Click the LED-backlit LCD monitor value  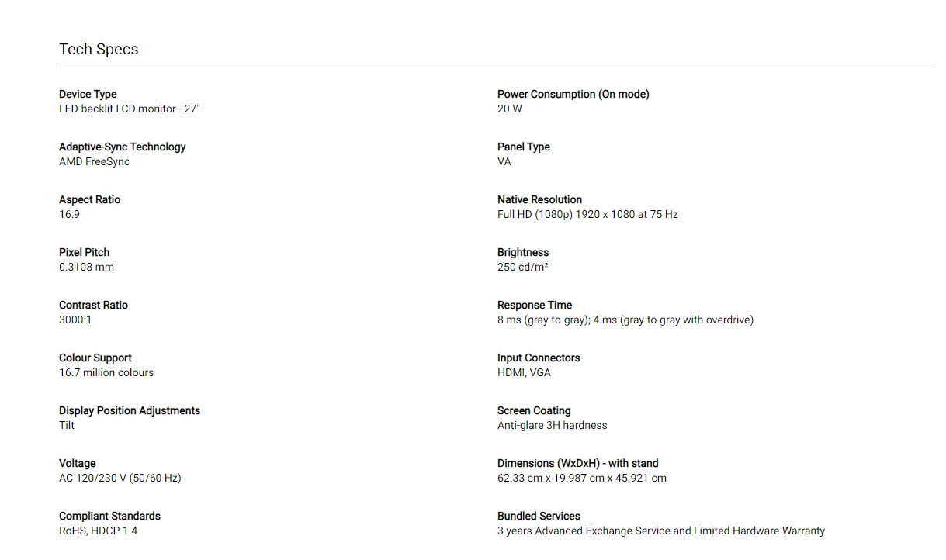tap(129, 109)
